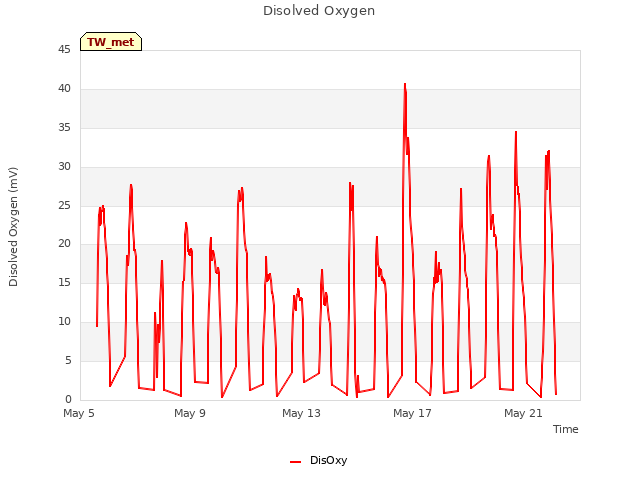Screen dimensions: 640x480
Task: Toggle the DisOxy legend entry
Action: click(x=318, y=460)
